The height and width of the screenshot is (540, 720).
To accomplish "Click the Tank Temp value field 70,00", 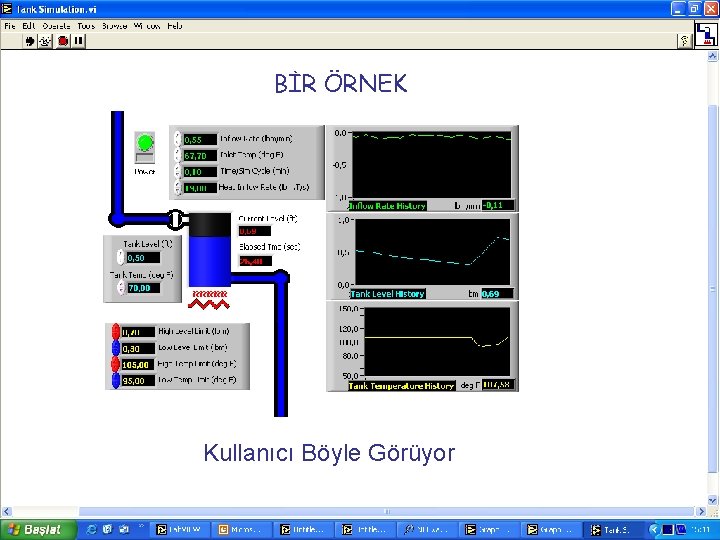I will point(144,288).
